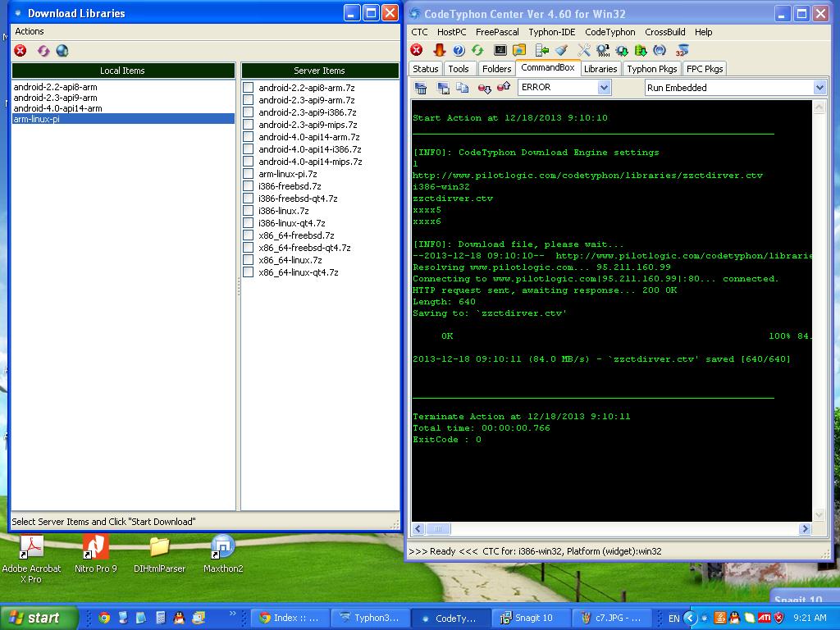This screenshot has width=840, height=630.
Task: Click the red X icon in CodeTyphon Center toolbar
Action: click(x=417, y=50)
